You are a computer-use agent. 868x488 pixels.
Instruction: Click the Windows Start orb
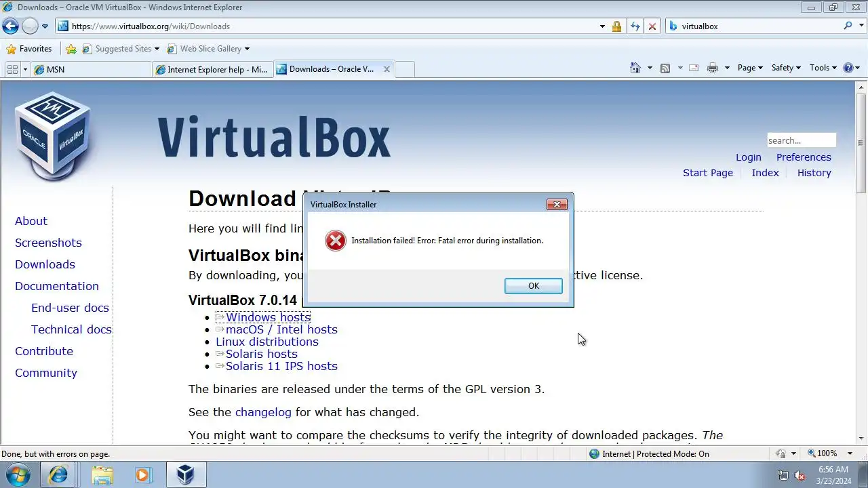[x=18, y=474]
